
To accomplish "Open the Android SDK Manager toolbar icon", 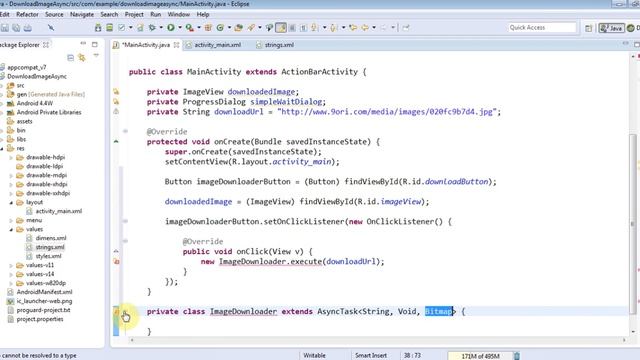I will point(98,27).
